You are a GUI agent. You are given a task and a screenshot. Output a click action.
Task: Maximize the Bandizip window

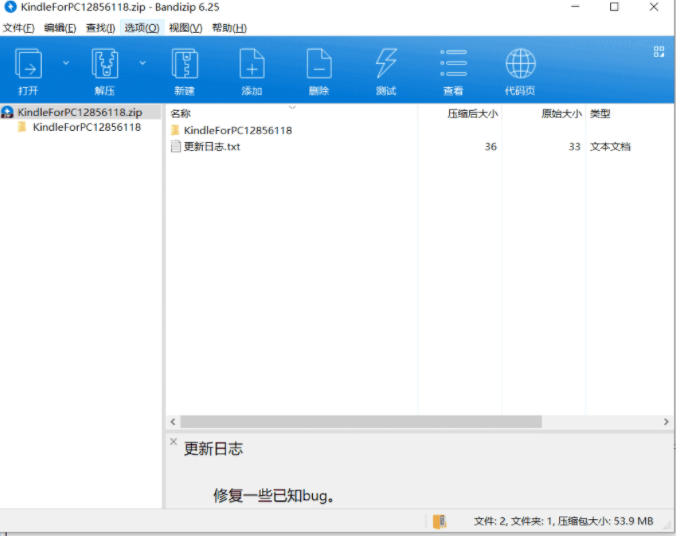[614, 7]
